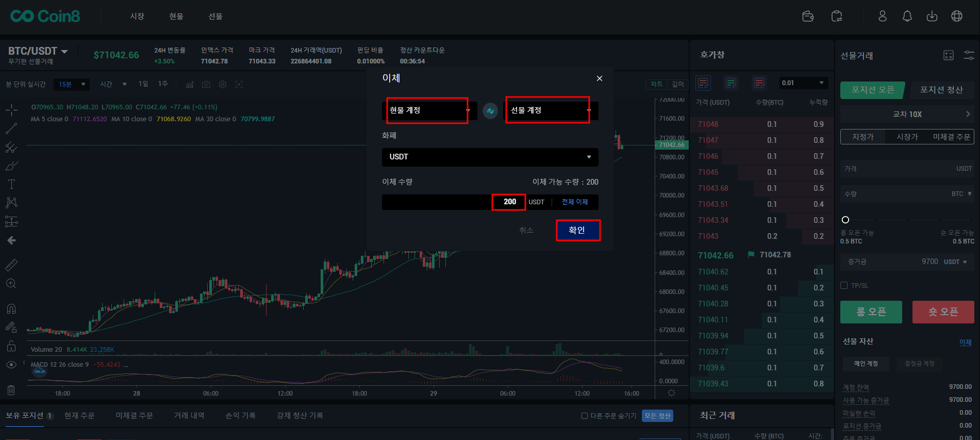
Task: Select the text tool in chart sidebar
Action: click(11, 184)
